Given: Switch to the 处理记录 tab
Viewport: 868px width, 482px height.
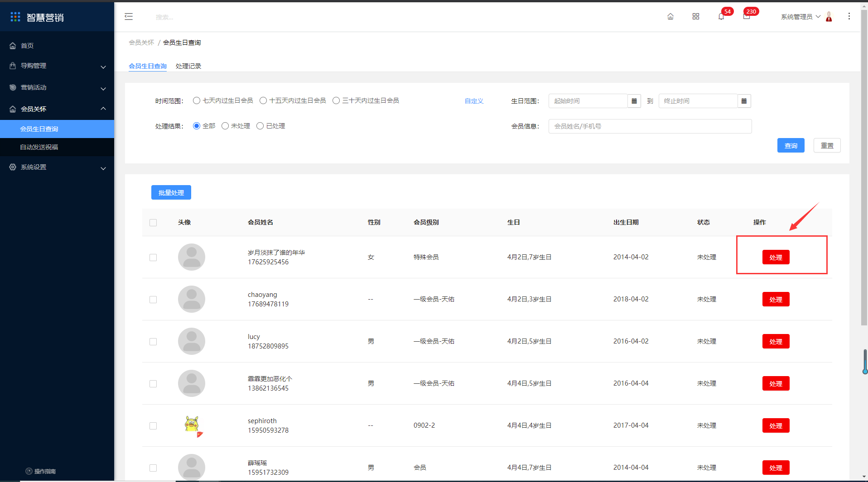Looking at the screenshot, I should tap(188, 66).
